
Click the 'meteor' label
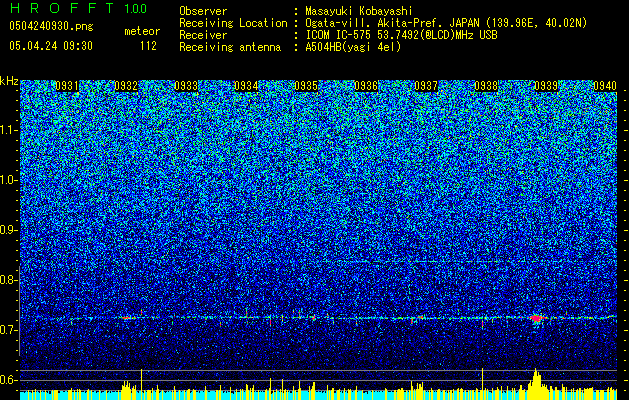coord(142,31)
